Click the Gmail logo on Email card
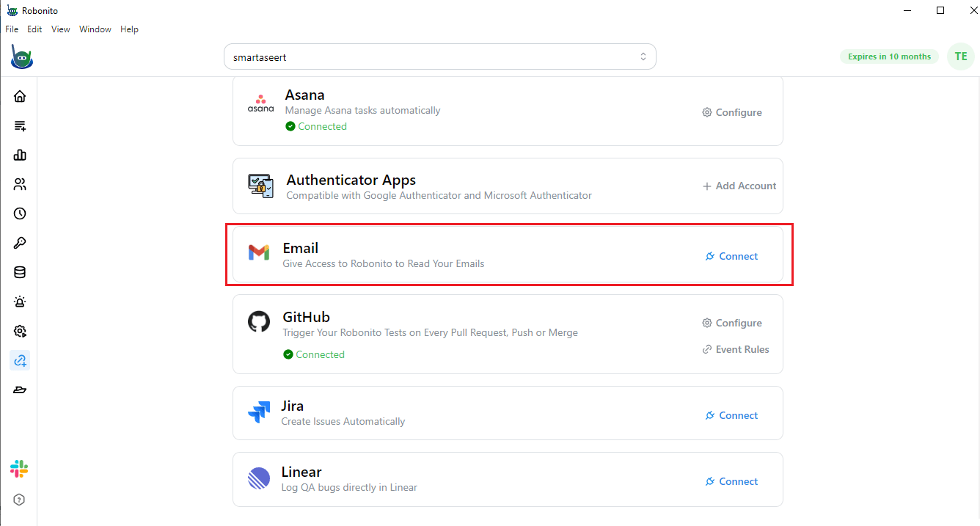980x526 pixels. click(x=258, y=254)
